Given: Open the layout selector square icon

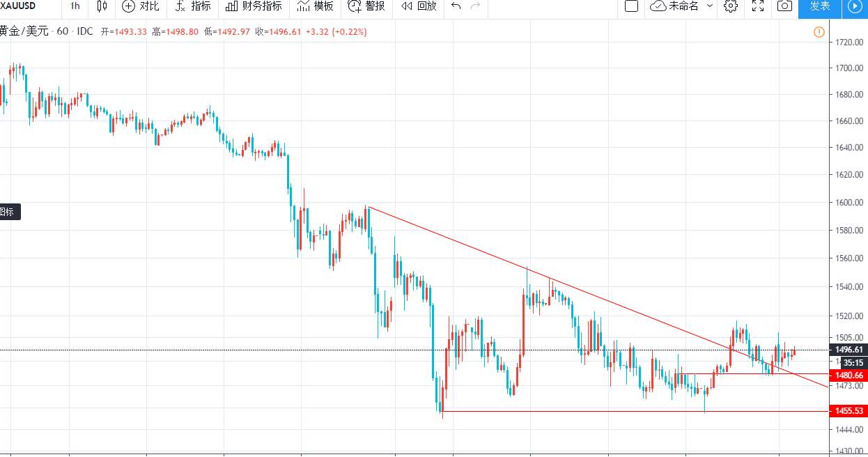Looking at the screenshot, I should [632, 6].
